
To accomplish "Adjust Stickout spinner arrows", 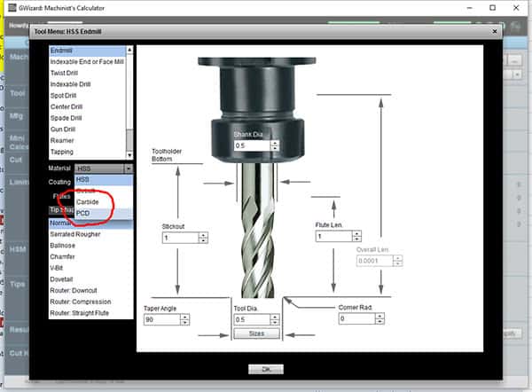I will point(203,238).
